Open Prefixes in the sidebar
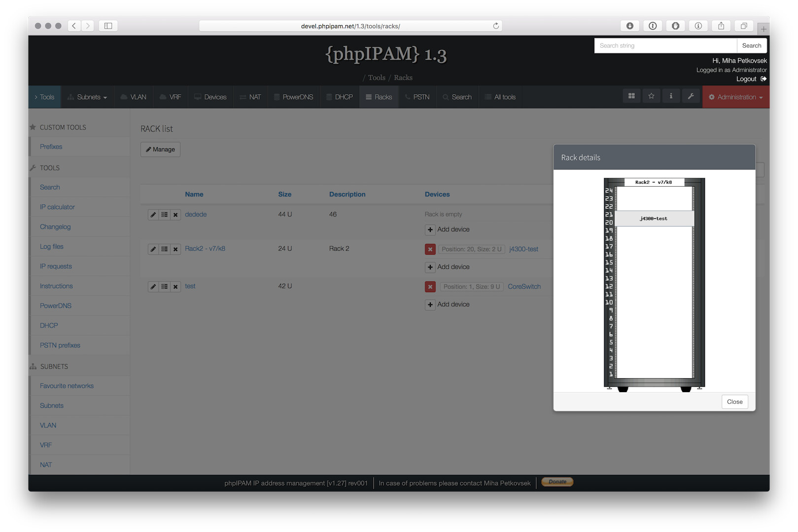This screenshot has height=532, width=798. (x=51, y=147)
